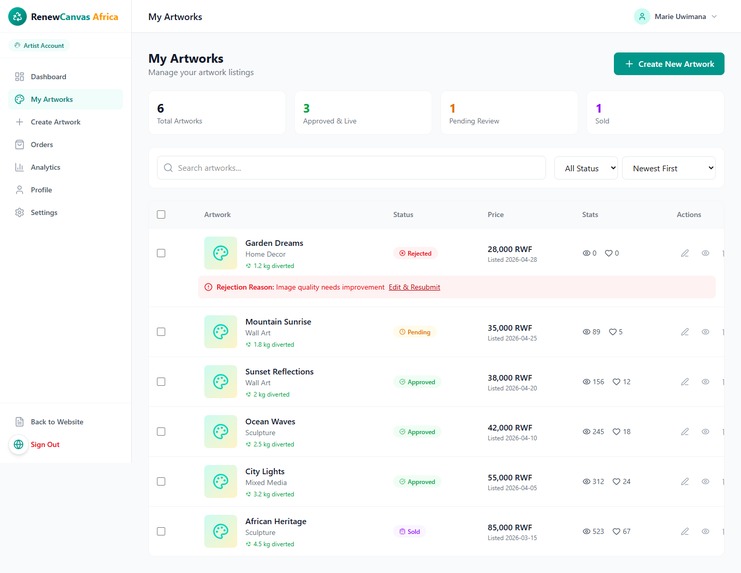
Task: Click the edit pencil for Sunset Reflections
Action: pyautogui.click(x=685, y=382)
